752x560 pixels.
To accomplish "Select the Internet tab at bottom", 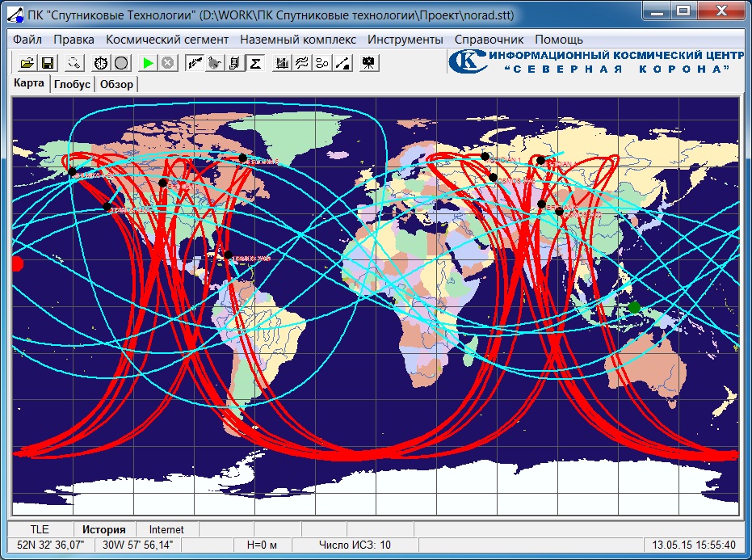I will pos(166,530).
